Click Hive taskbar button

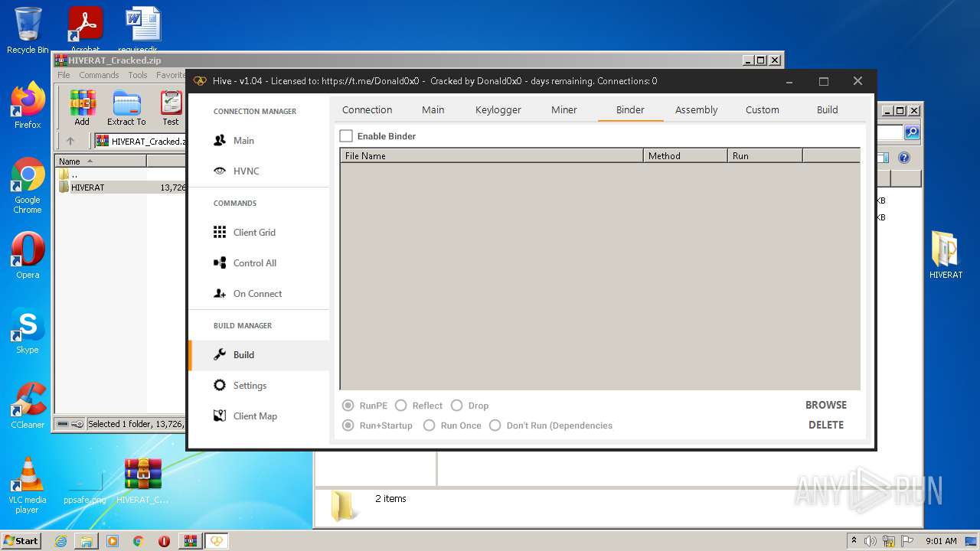point(217,541)
